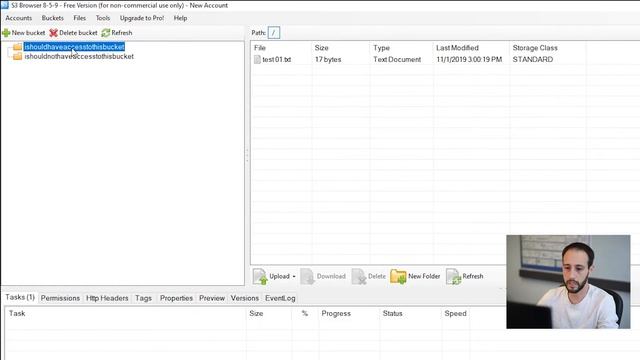Screen dimensions: 640x360
Task: Open the Files menu
Action: tap(80, 18)
